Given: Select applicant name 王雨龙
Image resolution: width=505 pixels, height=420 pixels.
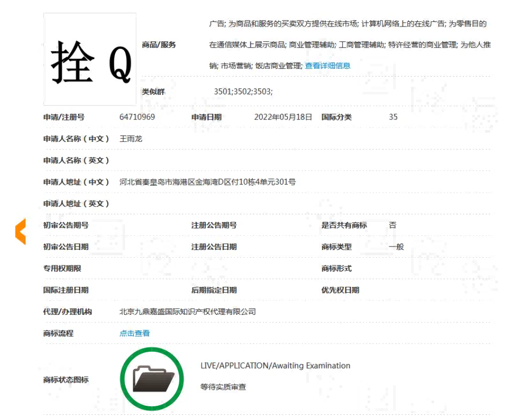Looking at the screenshot, I should click(x=131, y=139).
